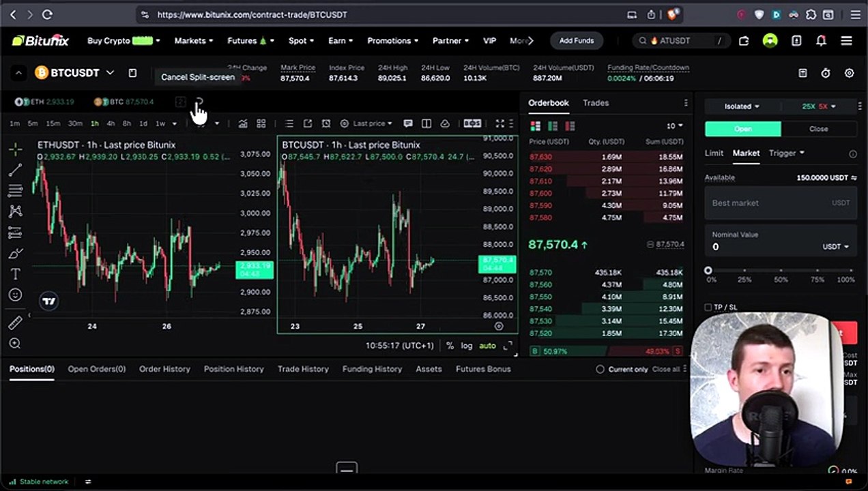
Task: Select the ruler measure tool
Action: [15, 323]
